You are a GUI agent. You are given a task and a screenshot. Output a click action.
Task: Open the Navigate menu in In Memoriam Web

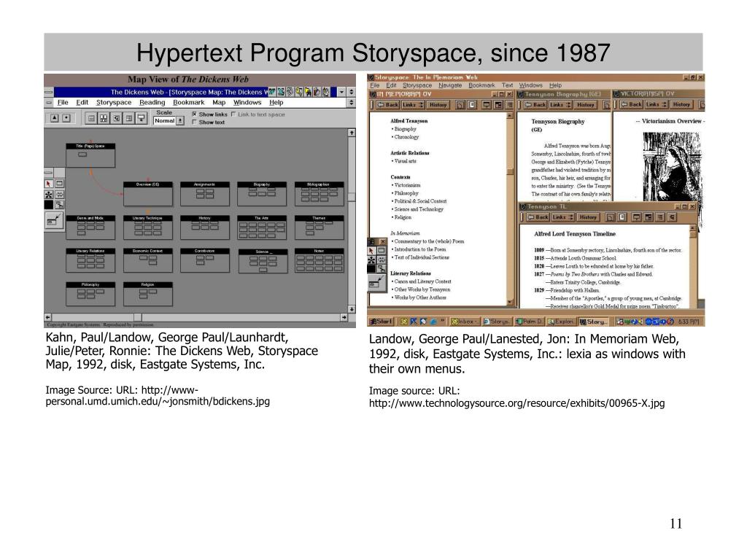tap(450, 85)
